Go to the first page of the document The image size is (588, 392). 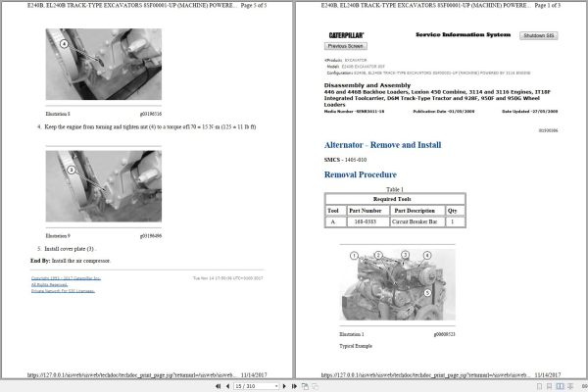[218, 386]
